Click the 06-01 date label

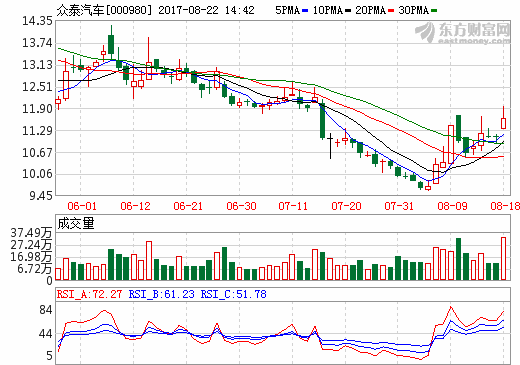[x=82, y=206]
